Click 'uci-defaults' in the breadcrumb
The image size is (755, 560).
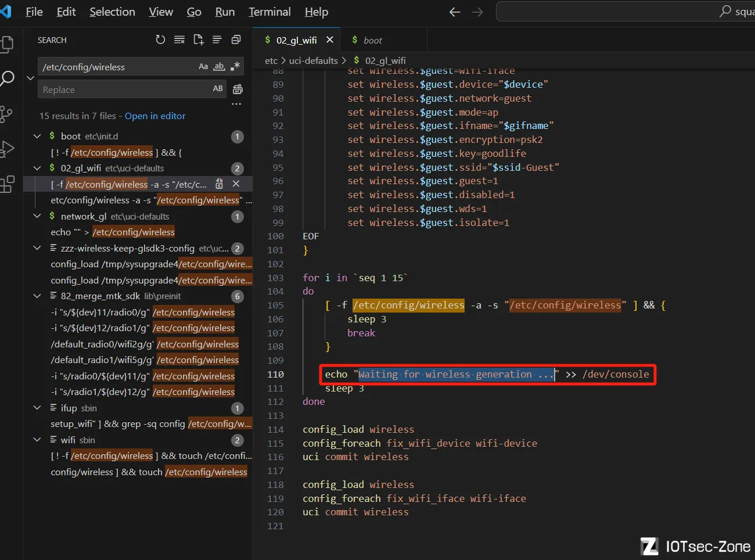pos(313,60)
